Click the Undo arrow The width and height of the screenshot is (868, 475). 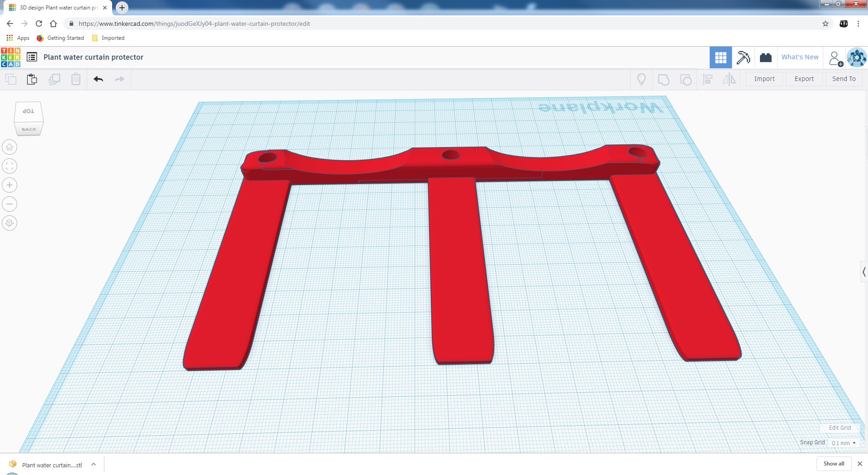click(99, 79)
